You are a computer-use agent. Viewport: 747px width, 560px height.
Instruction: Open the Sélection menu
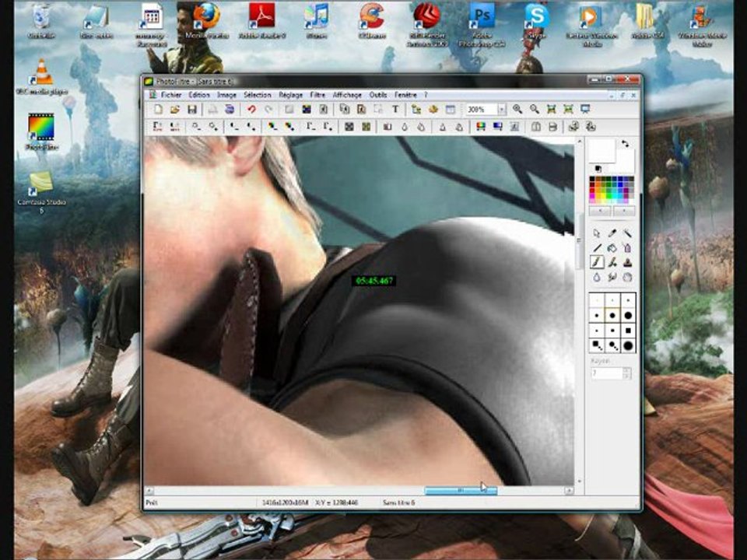258,95
